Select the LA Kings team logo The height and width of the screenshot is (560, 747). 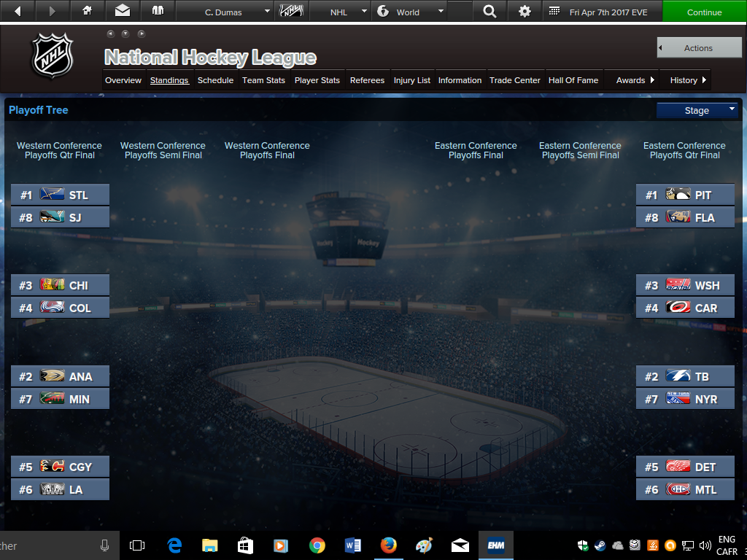(x=52, y=489)
